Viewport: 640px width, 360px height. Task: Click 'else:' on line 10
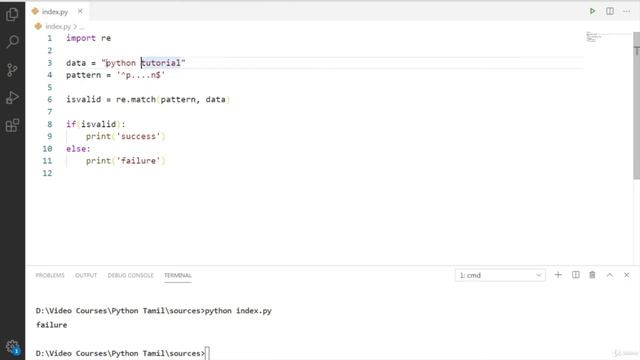pyautogui.click(x=78, y=149)
